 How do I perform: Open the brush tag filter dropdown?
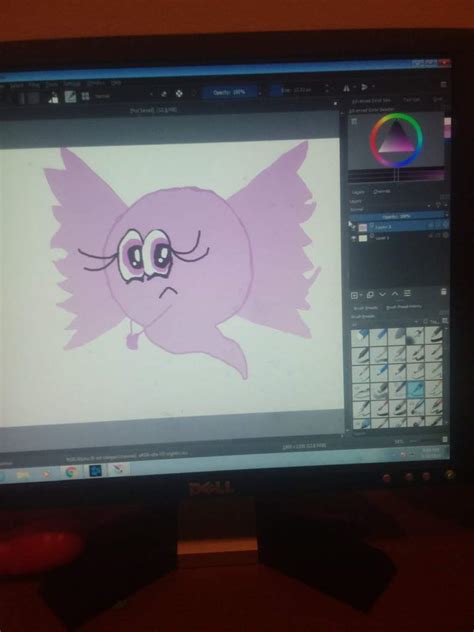click(385, 323)
